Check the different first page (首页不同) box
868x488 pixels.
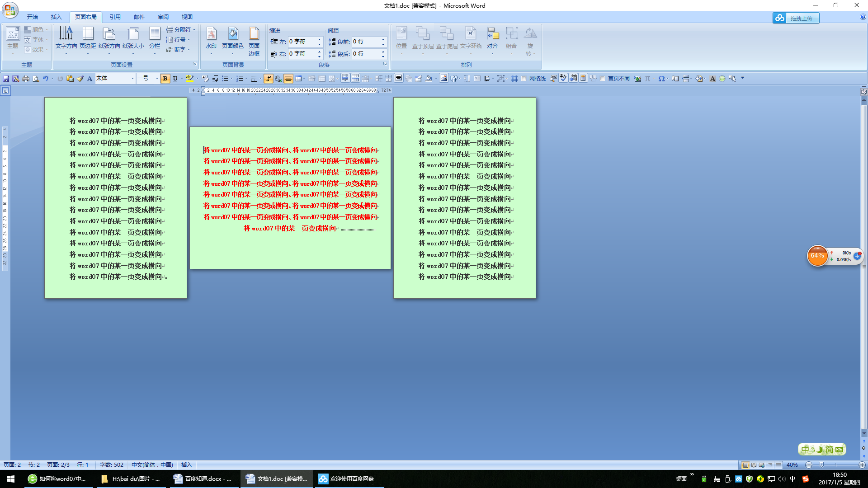pyautogui.click(x=603, y=79)
